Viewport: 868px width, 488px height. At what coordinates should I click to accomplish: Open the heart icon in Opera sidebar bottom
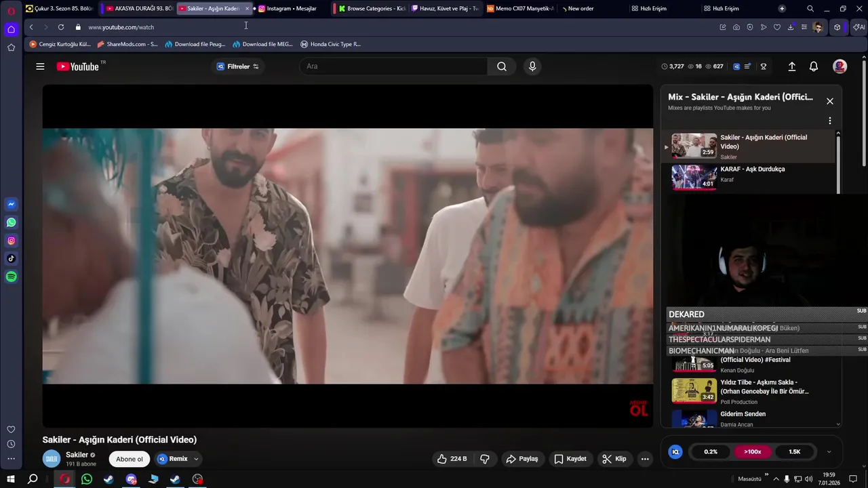(x=11, y=430)
